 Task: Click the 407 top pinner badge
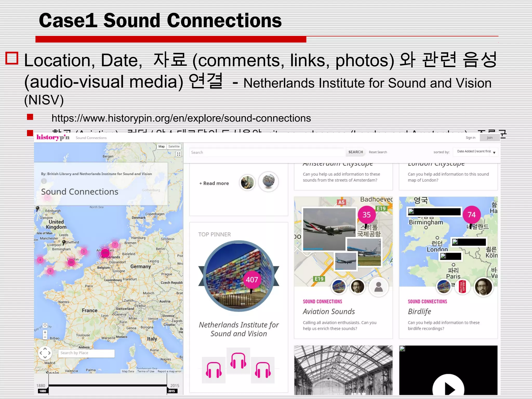click(x=252, y=280)
